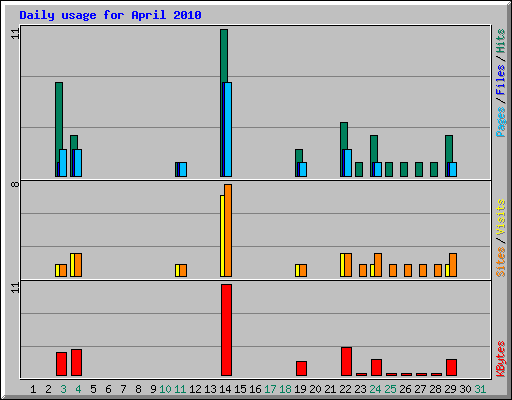The image size is (512, 400).
Task: Click day label "21" on the x-axis
Action: click(330, 389)
